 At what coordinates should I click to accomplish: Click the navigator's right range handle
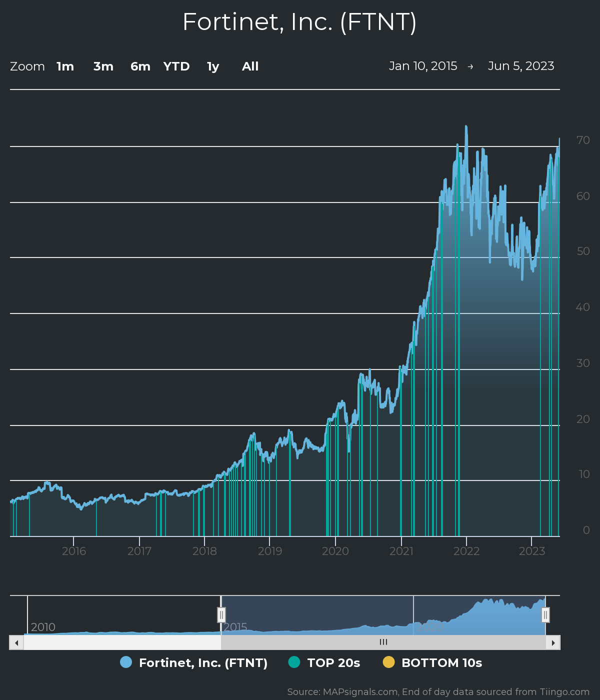tap(545, 615)
